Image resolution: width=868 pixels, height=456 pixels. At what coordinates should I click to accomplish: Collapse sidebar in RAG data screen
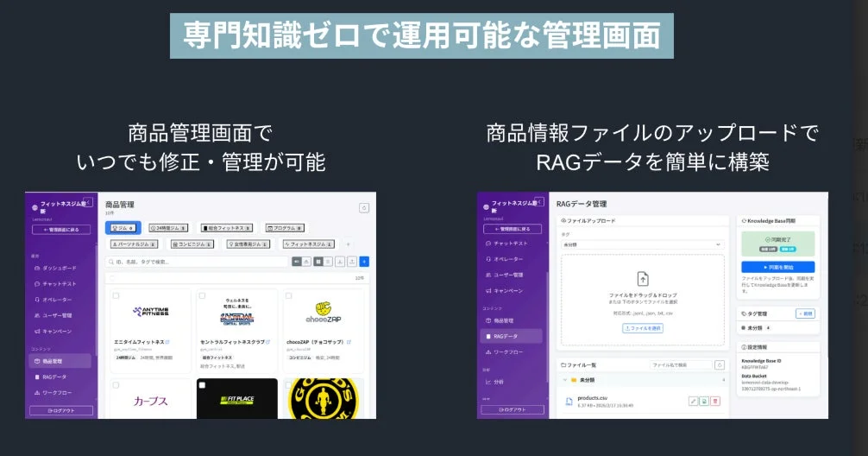pyautogui.click(x=540, y=202)
